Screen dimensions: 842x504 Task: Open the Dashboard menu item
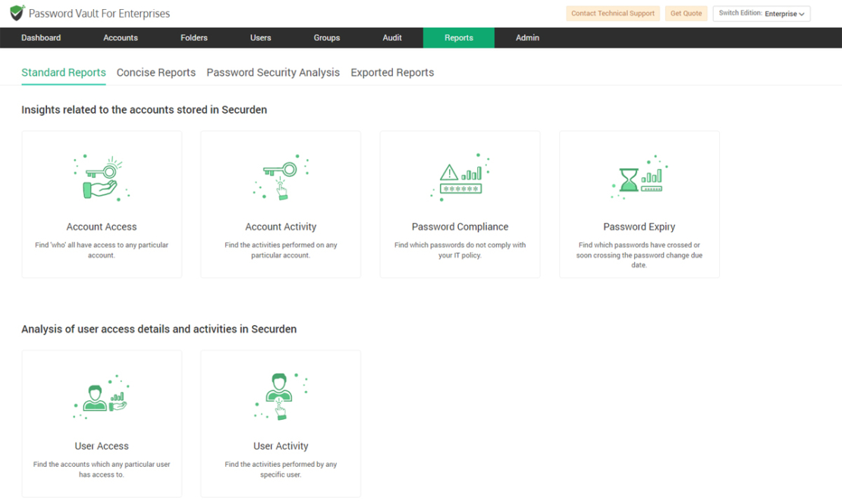click(x=41, y=37)
